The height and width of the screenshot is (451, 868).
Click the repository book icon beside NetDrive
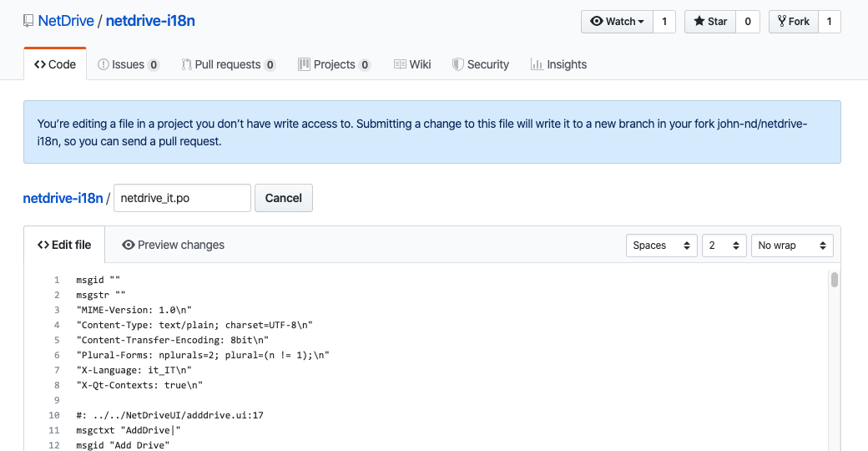point(28,21)
